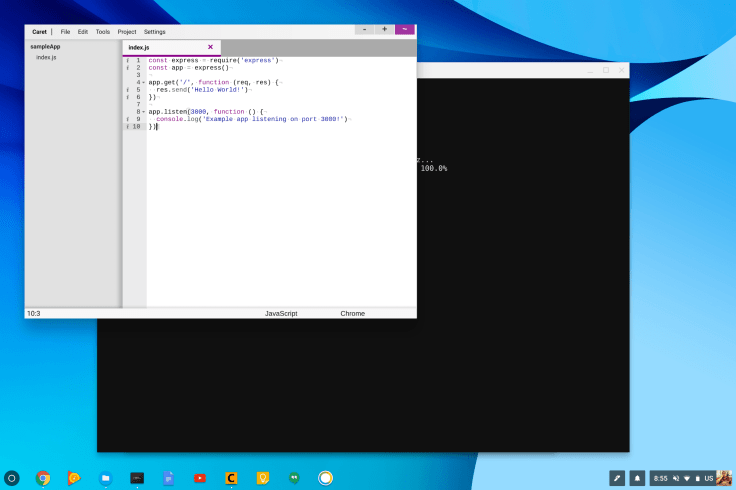
Task: Open the Chrome browser from the shelf
Action: pyautogui.click(x=43, y=478)
